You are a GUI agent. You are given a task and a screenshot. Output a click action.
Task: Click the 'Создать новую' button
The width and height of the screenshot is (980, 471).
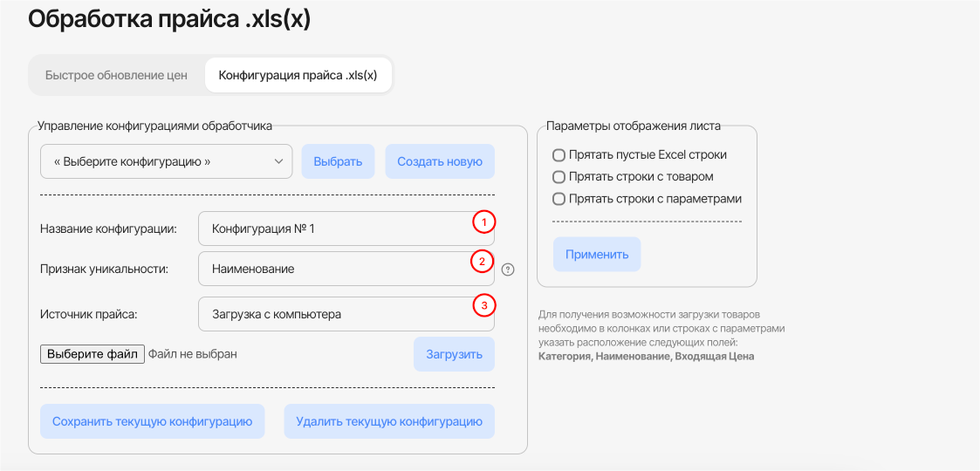click(440, 161)
